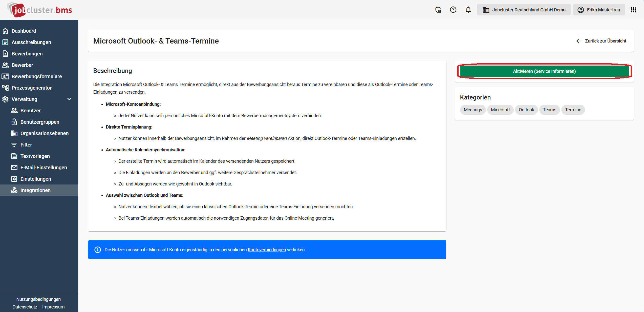The width and height of the screenshot is (644, 312).
Task: Select the Outlook category chip
Action: click(526, 110)
